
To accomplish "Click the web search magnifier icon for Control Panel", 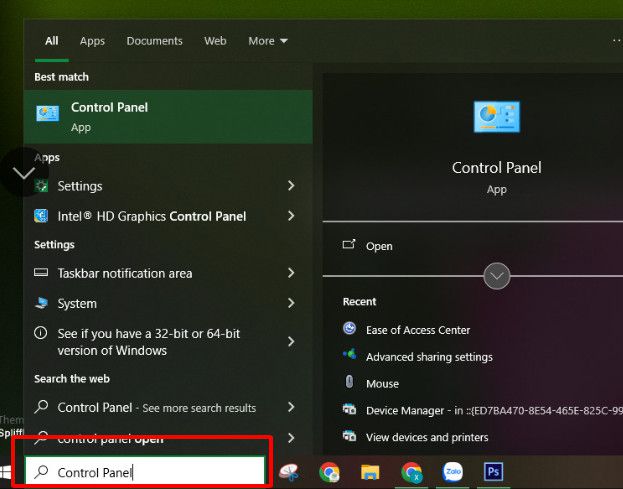I will [x=41, y=407].
